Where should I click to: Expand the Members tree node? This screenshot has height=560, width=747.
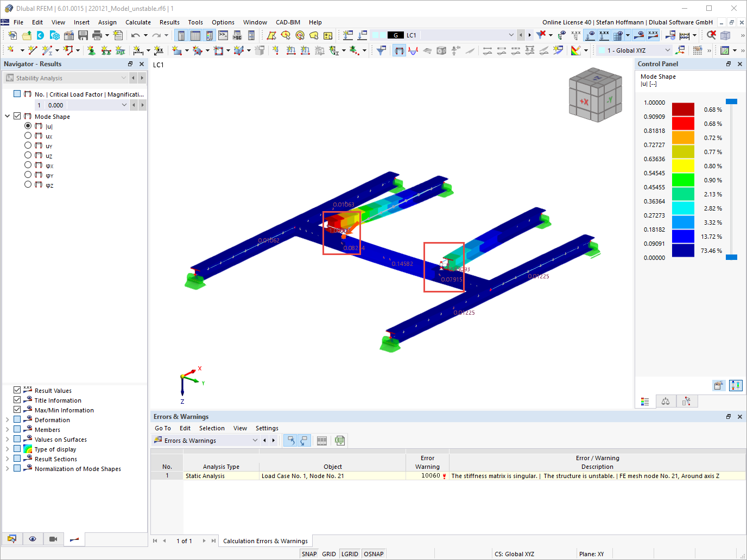click(x=8, y=429)
